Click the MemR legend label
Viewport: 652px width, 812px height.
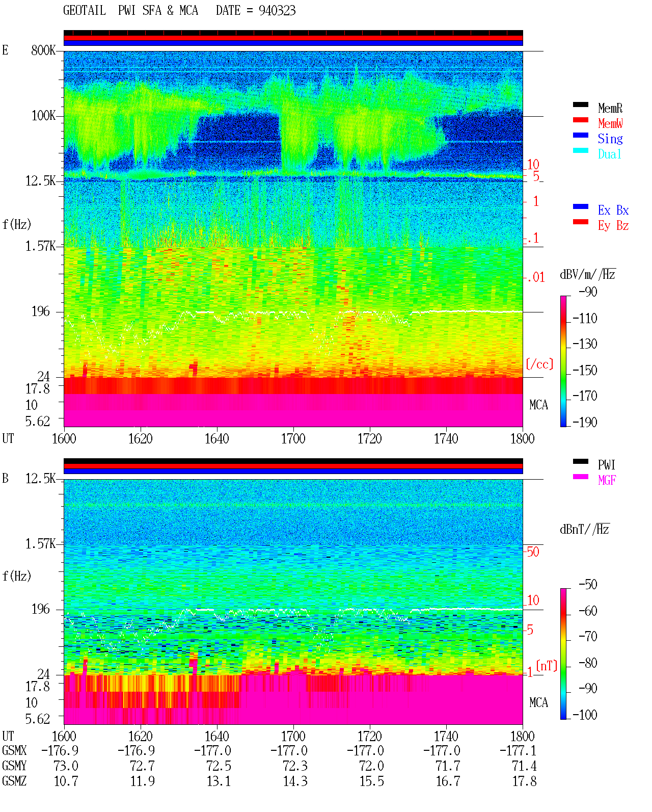610,108
